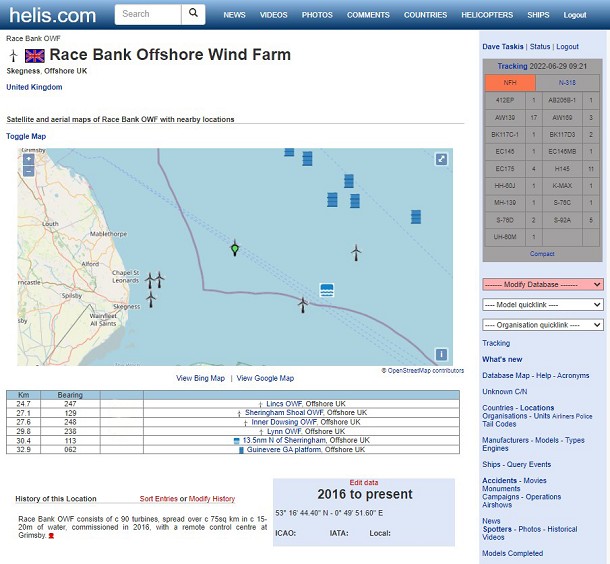Screen dimensions: 610x564
Task: Click the red icon after Grimsby text
Action: (x=51, y=536)
